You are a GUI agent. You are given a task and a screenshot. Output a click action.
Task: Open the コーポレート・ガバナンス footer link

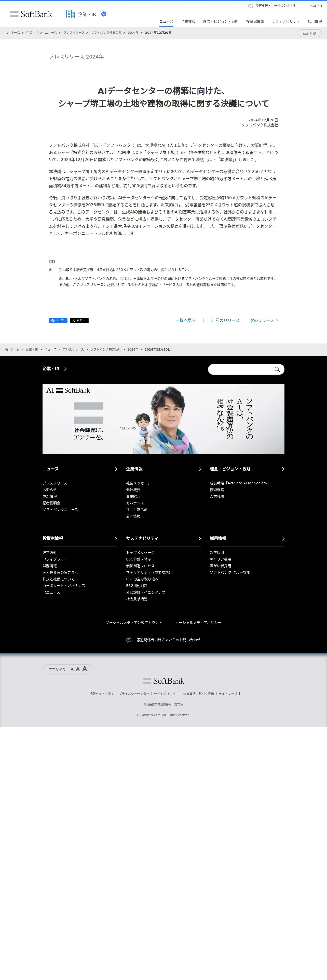coord(64,586)
